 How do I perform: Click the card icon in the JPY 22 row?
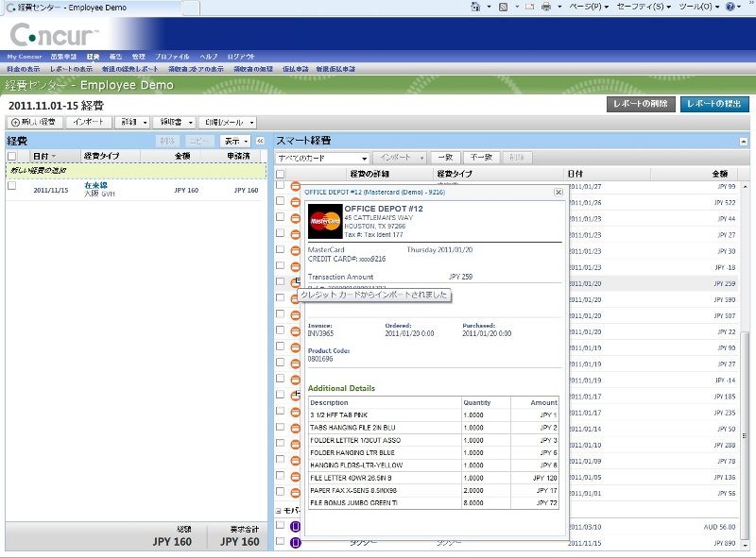tap(296, 331)
